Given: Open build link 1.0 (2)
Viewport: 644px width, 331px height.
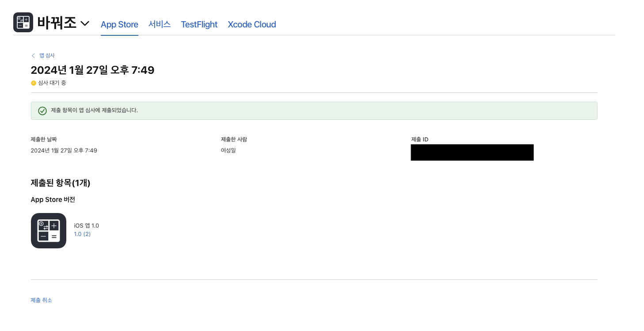Looking at the screenshot, I should pos(82,234).
